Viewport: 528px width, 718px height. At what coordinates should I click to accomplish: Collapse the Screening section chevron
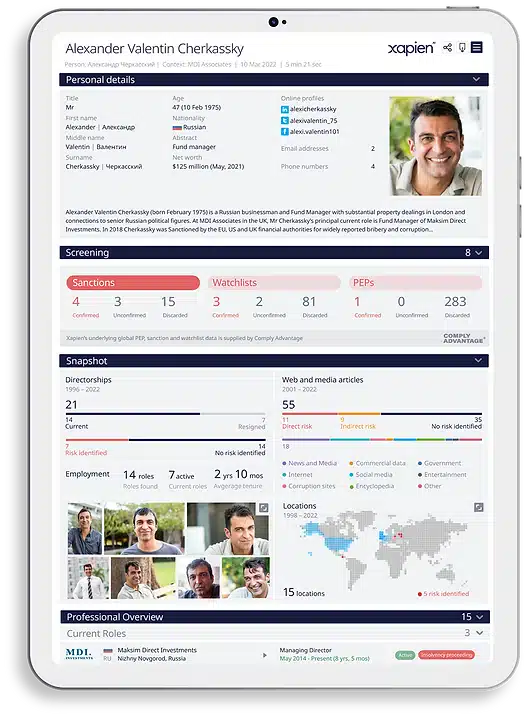click(x=479, y=253)
